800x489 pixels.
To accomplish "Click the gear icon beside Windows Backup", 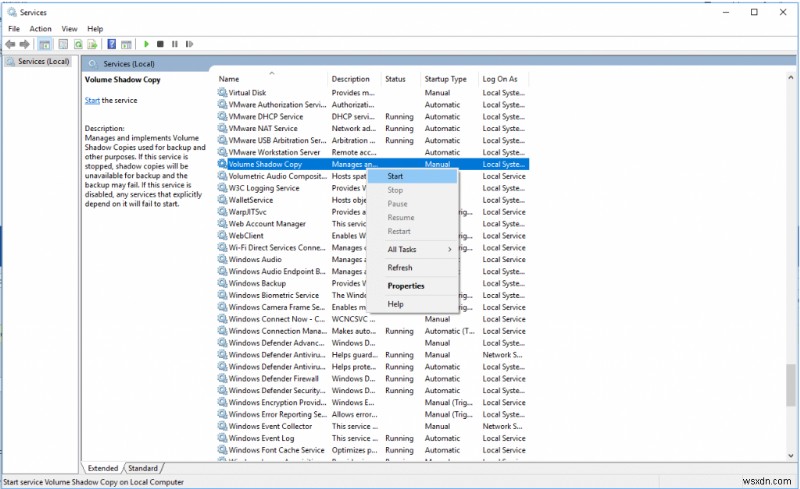I will coord(222,283).
